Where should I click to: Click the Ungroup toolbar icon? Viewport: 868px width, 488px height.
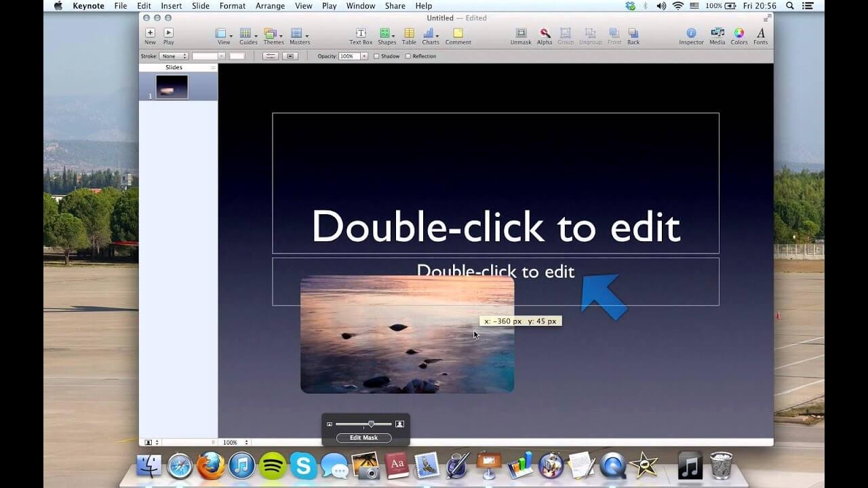click(591, 36)
